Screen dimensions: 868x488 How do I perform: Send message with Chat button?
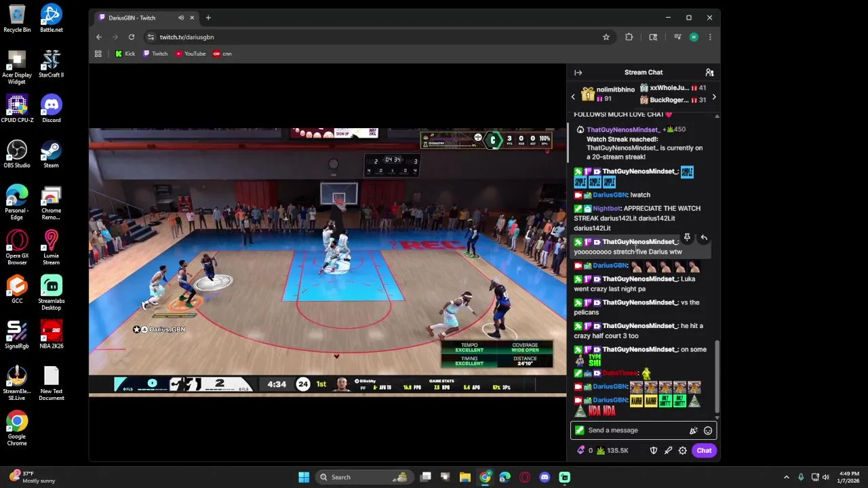tap(704, 450)
